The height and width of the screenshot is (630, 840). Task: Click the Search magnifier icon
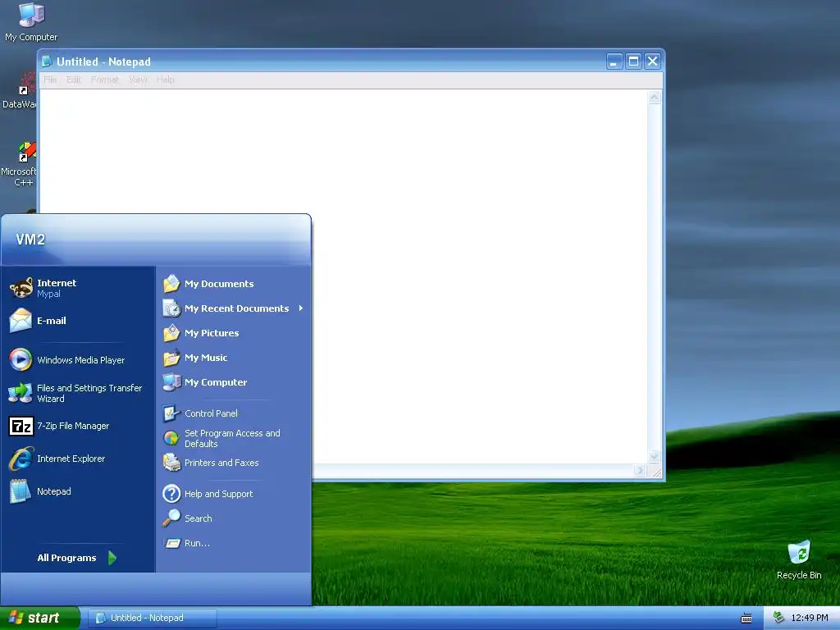171,518
